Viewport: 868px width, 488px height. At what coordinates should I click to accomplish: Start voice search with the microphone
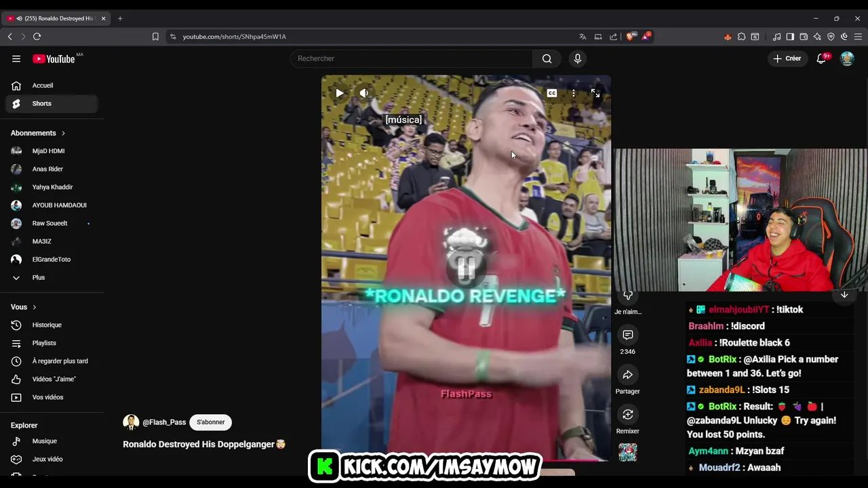[x=578, y=58]
